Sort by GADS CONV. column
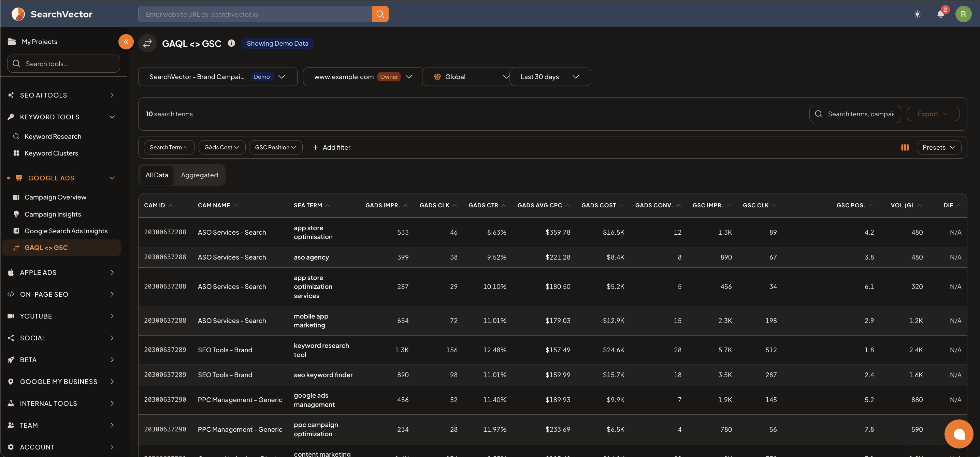 (658, 205)
